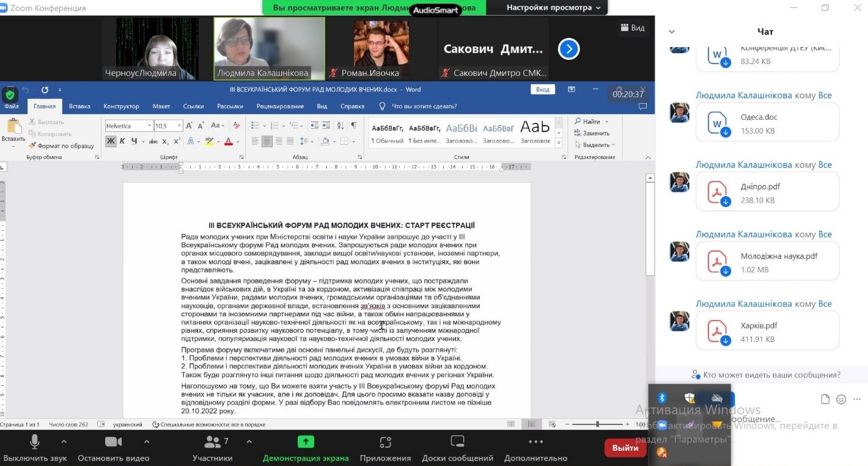Expand audio options arrow beside microphone
Viewport: 868px width, 466px height.
click(64, 441)
